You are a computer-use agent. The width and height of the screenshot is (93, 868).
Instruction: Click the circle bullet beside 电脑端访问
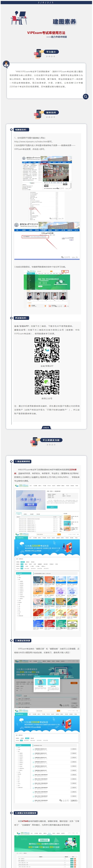tap(11, 130)
